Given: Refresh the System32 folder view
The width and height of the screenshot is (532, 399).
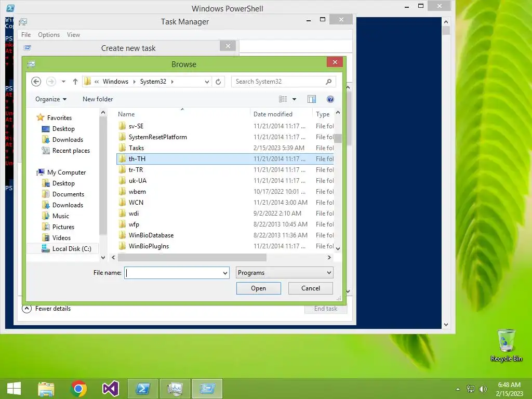Looking at the screenshot, I should coord(218,82).
